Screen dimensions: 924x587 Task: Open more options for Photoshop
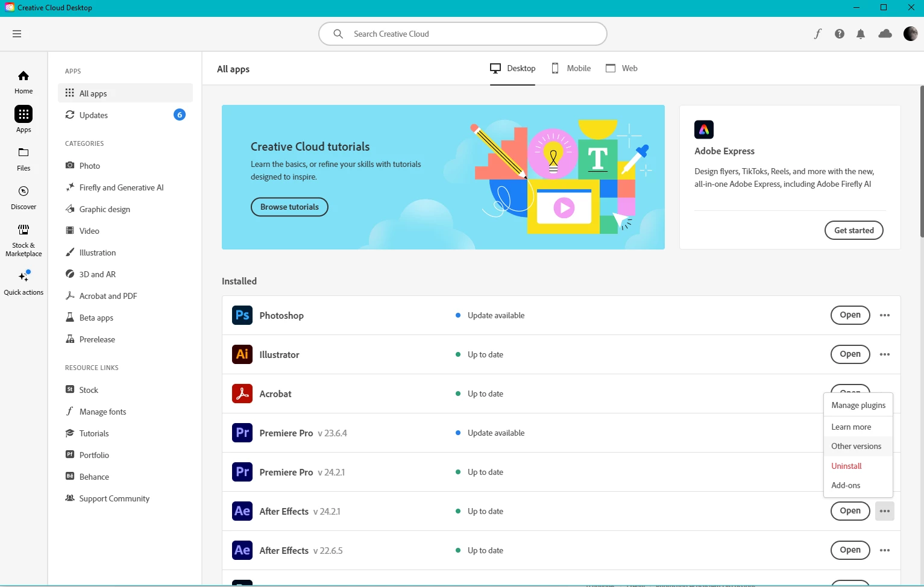click(885, 315)
